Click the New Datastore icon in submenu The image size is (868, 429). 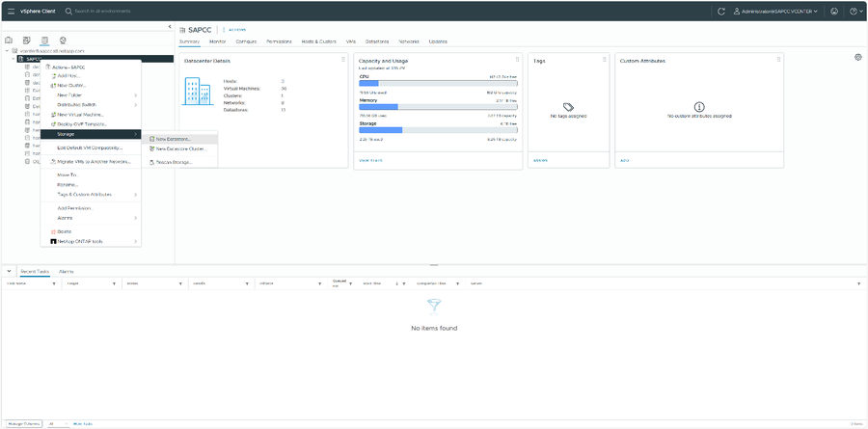pos(151,139)
